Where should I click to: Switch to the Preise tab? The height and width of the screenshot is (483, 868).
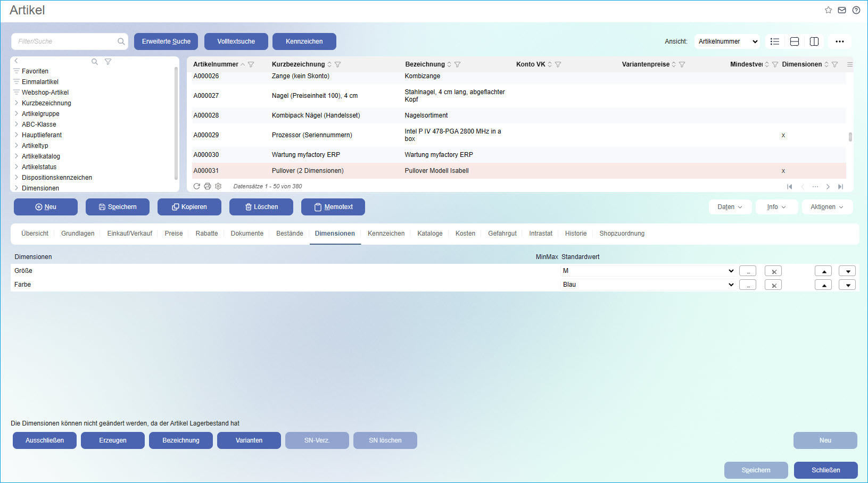click(173, 234)
